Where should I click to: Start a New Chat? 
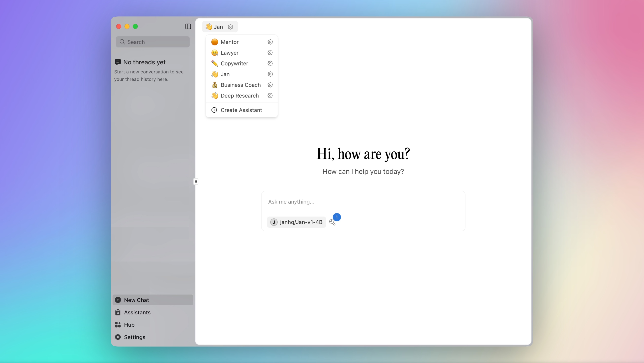click(136, 300)
